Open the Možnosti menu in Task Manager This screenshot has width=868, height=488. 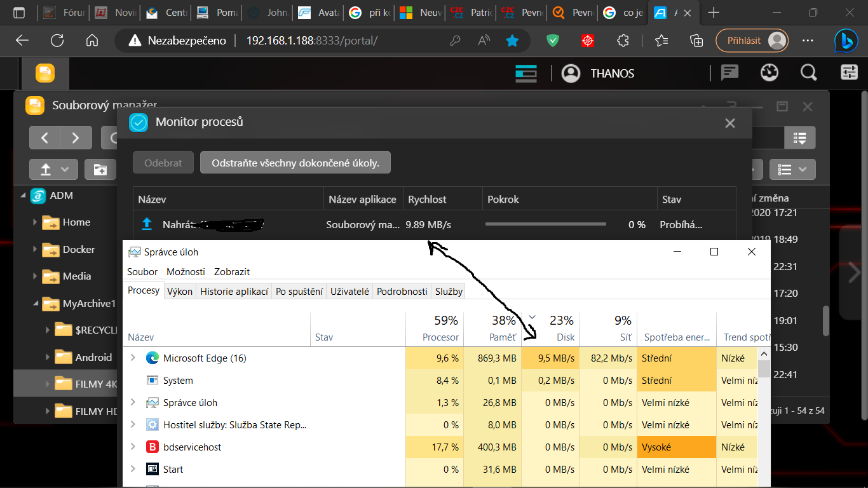pyautogui.click(x=186, y=271)
